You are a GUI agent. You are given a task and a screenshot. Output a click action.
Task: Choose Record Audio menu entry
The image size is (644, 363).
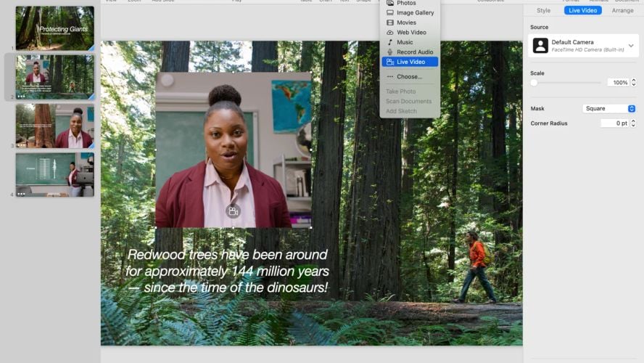click(x=410, y=52)
